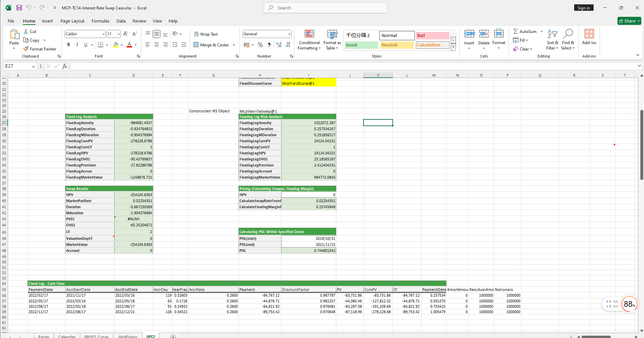This screenshot has width=644, height=338.
Task: Apply the Bad cell style
Action: coord(432,36)
